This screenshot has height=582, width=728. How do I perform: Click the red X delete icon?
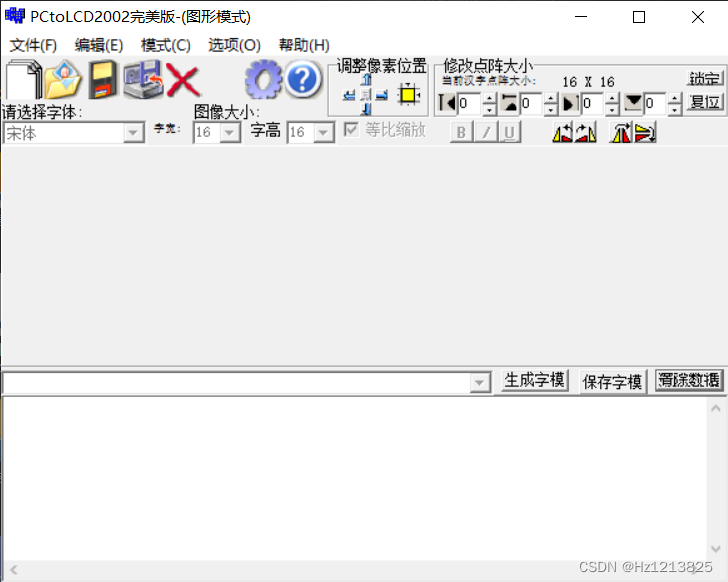tap(183, 80)
